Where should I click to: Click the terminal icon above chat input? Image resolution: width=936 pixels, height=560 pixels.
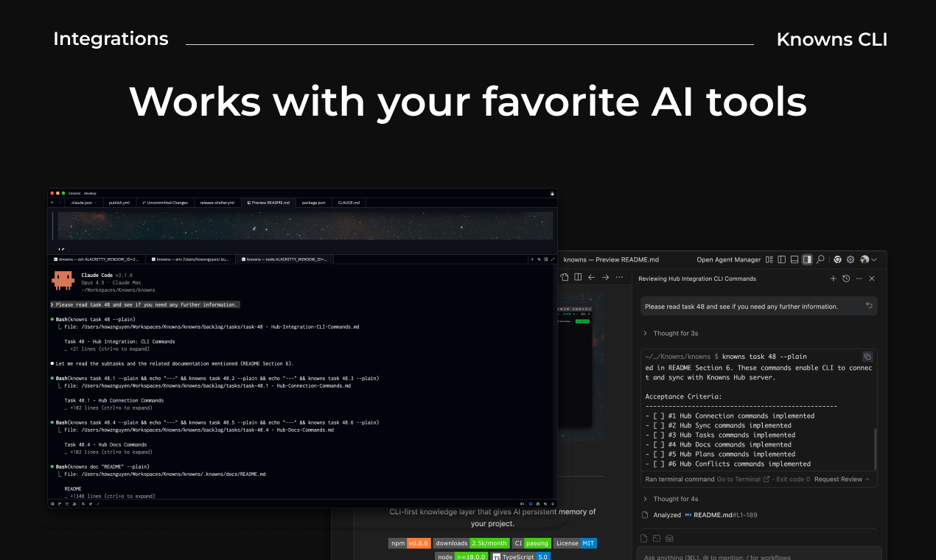click(x=657, y=538)
